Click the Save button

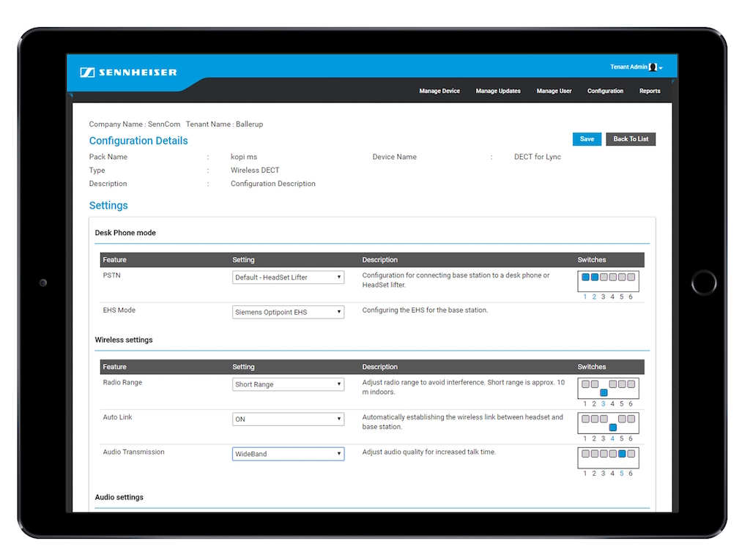coord(587,139)
